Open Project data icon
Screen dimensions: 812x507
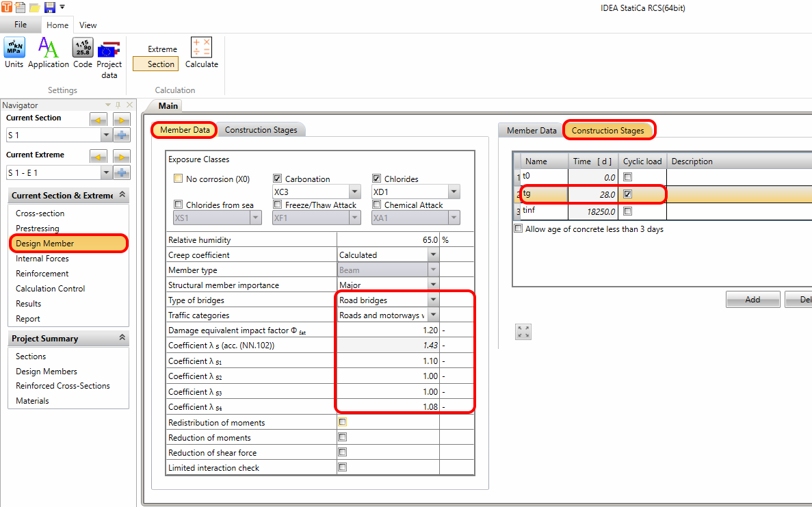coord(109,49)
